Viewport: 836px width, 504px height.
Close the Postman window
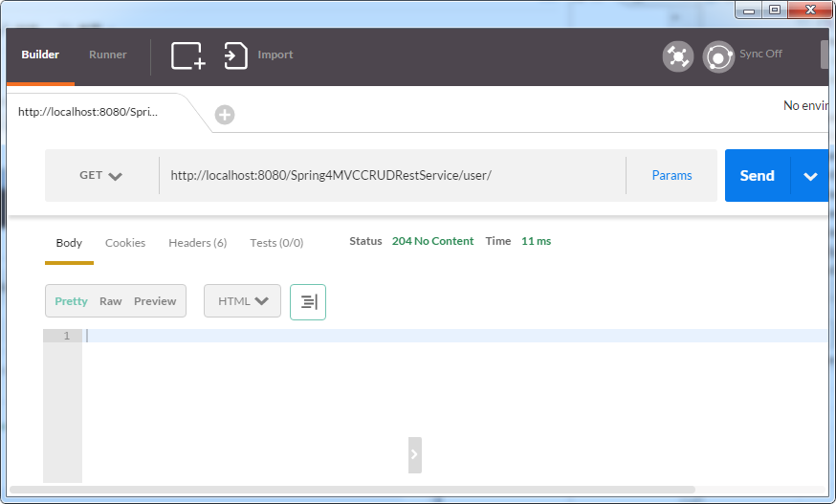click(x=810, y=10)
